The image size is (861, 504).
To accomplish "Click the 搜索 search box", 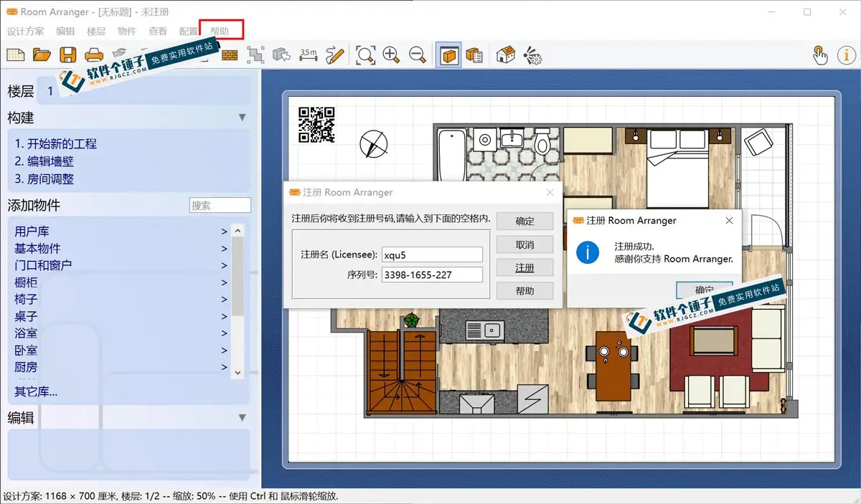I will click(x=220, y=205).
